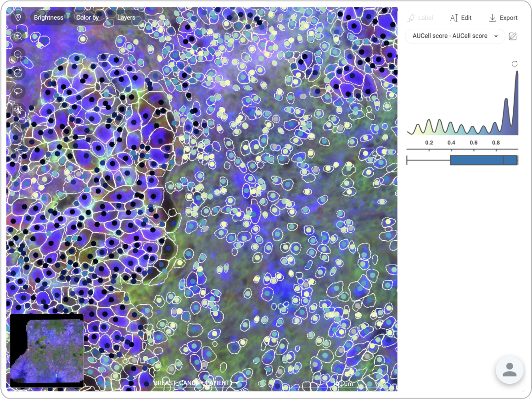
Task: Open the slider adjustments tool
Action: click(x=18, y=149)
